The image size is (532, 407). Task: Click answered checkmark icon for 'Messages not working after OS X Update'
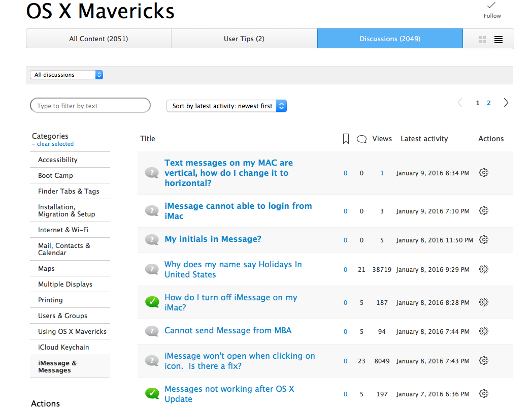pyautogui.click(x=152, y=393)
